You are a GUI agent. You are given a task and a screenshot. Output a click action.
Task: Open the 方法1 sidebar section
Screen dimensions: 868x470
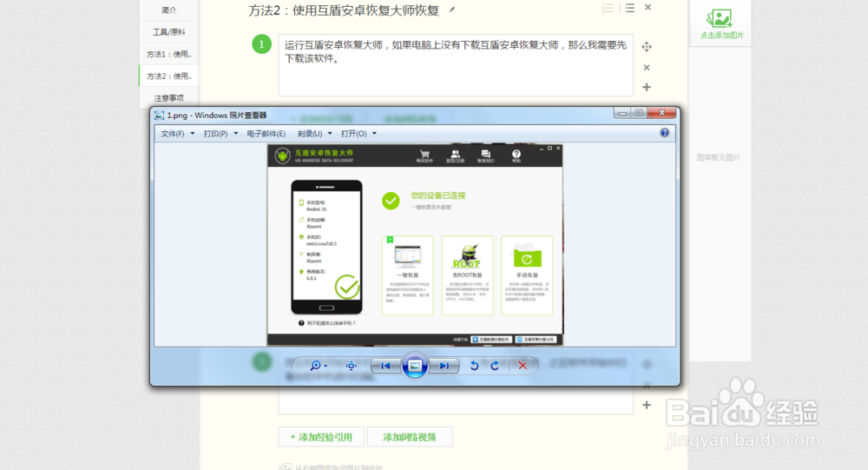(169, 54)
